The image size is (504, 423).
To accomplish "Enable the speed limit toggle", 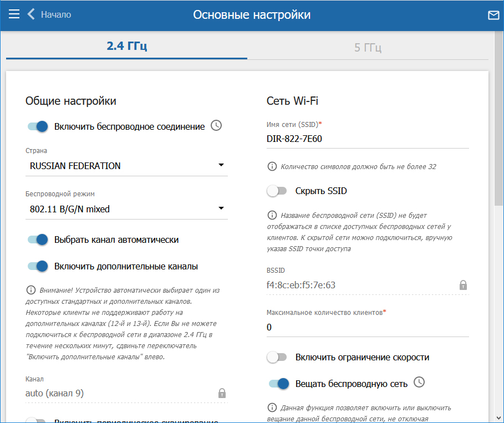I will [277, 357].
